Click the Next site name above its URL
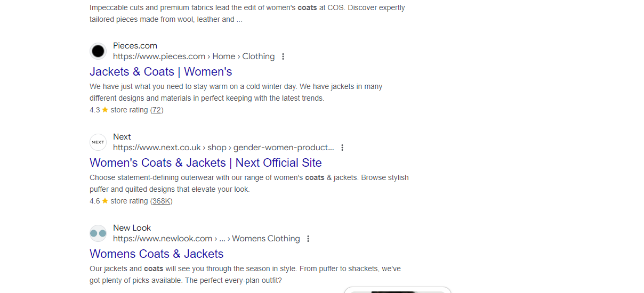Image resolution: width=644 pixels, height=293 pixels. click(x=122, y=137)
